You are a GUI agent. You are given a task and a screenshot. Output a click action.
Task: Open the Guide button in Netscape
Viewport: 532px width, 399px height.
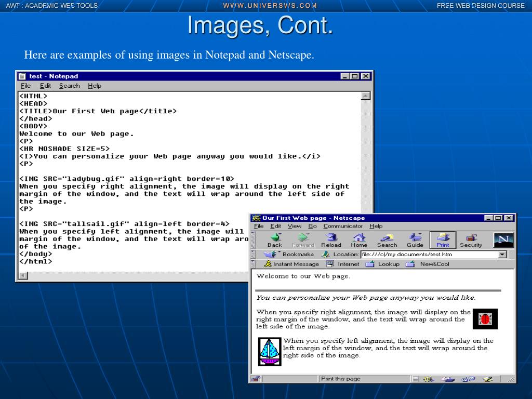pos(415,240)
